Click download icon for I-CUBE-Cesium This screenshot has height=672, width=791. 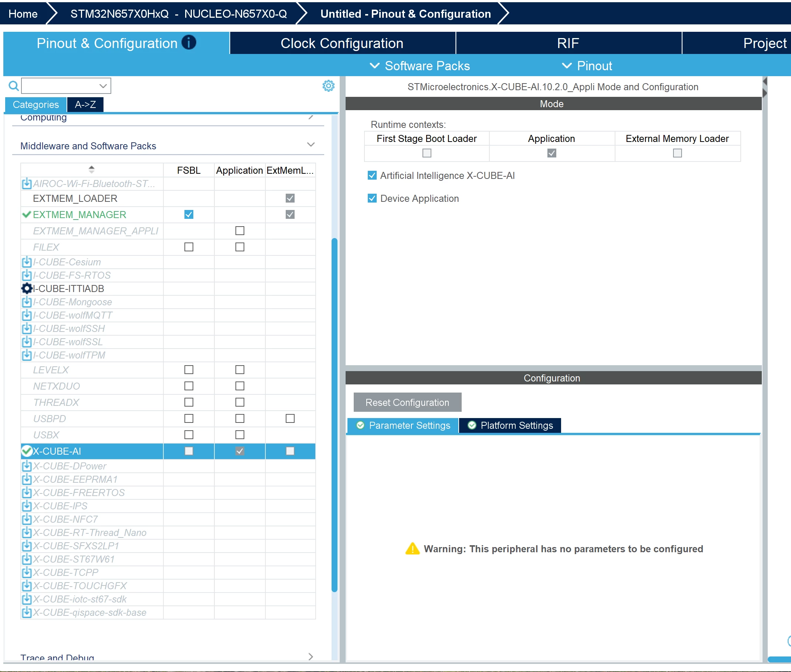coord(27,262)
